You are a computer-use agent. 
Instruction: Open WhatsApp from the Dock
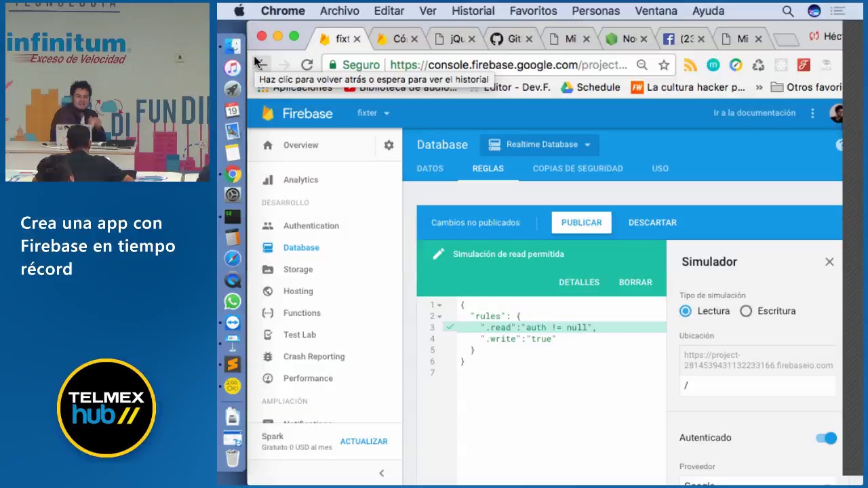coord(233,301)
